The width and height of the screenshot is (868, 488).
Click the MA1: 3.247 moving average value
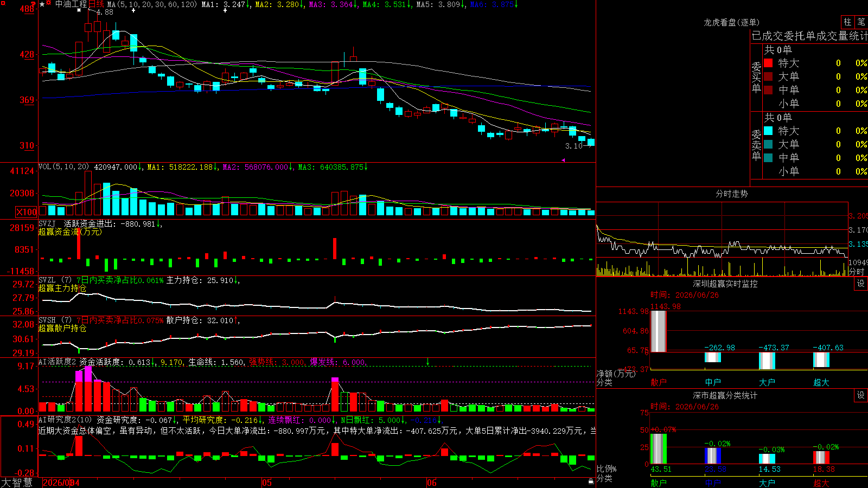226,4
